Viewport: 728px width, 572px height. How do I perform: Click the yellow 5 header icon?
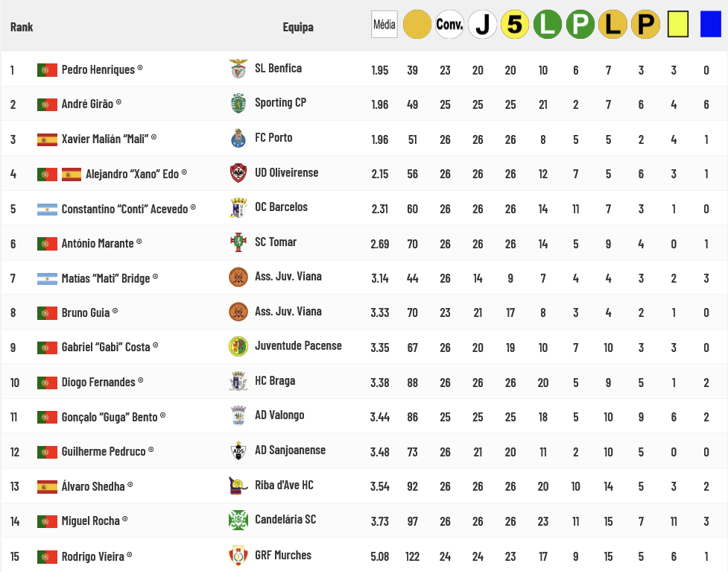tap(515, 24)
